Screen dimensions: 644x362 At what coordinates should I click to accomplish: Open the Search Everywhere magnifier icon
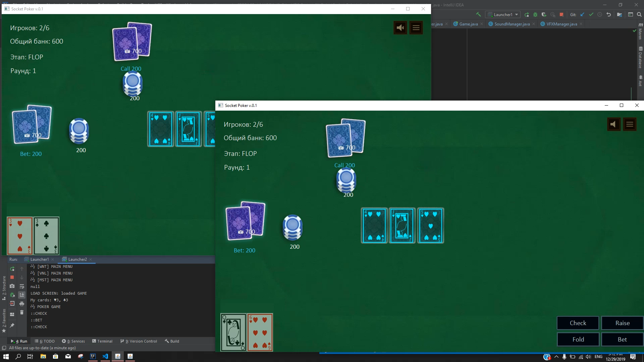pos(639,14)
